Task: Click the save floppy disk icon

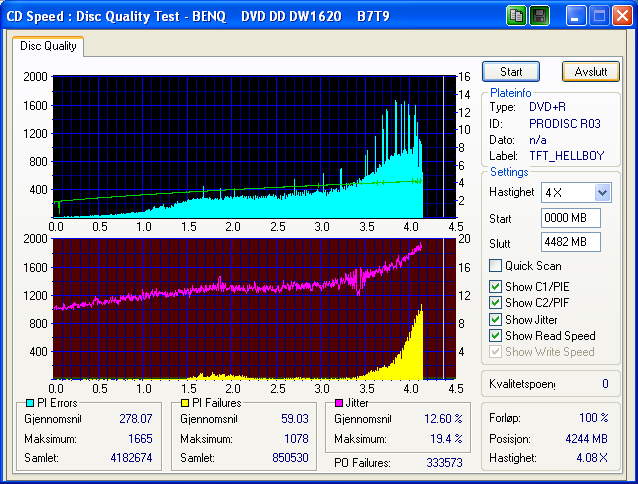Action: pos(540,16)
